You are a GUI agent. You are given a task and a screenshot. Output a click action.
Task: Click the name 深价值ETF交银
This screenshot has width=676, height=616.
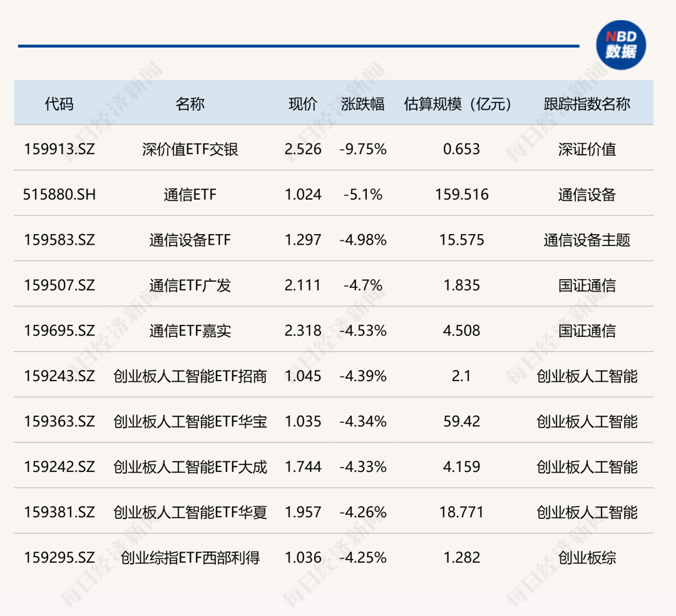[190, 149]
